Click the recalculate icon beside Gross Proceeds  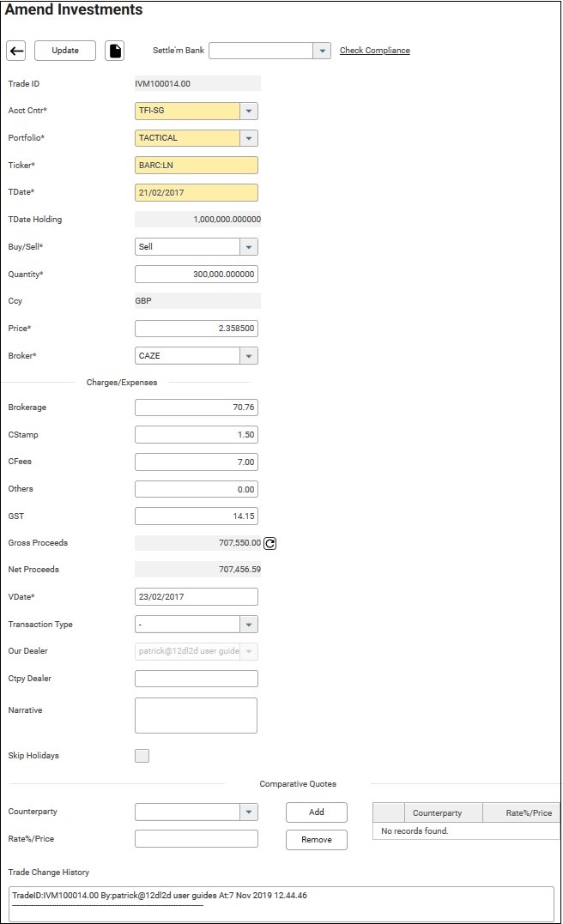click(x=270, y=543)
